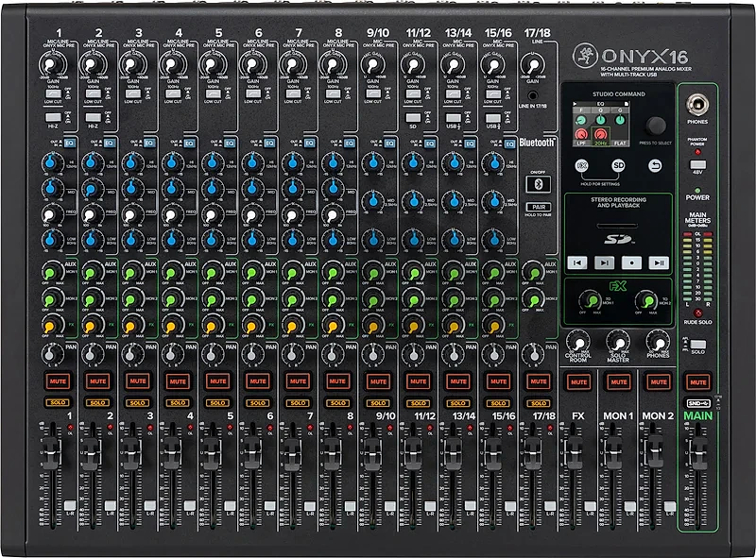The height and width of the screenshot is (558, 756).
Task: Mute channel 1
Action: pos(58,381)
